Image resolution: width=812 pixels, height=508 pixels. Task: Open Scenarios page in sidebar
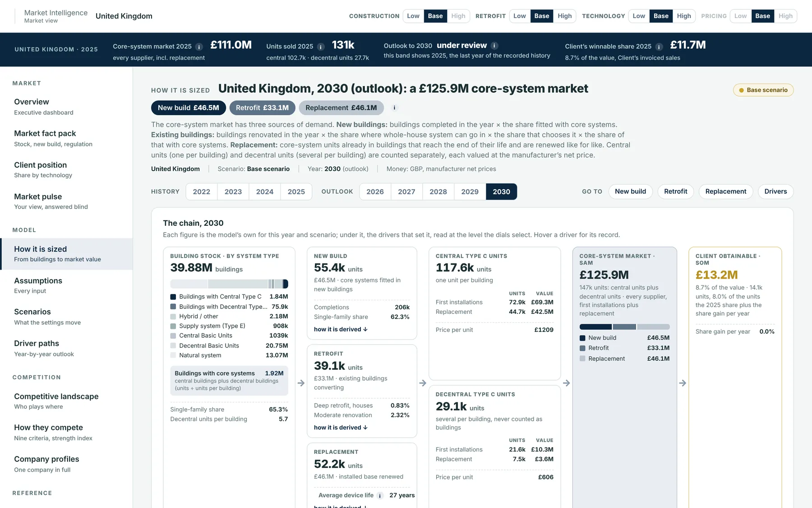point(66,317)
